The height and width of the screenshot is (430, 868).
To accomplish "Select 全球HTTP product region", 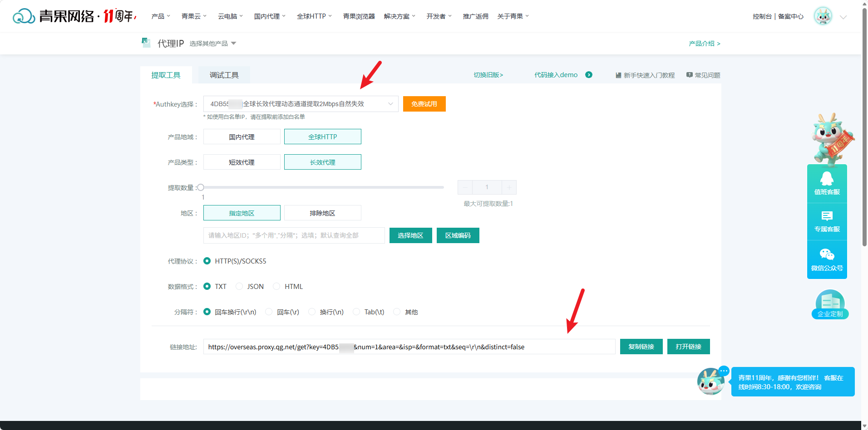I will point(323,137).
